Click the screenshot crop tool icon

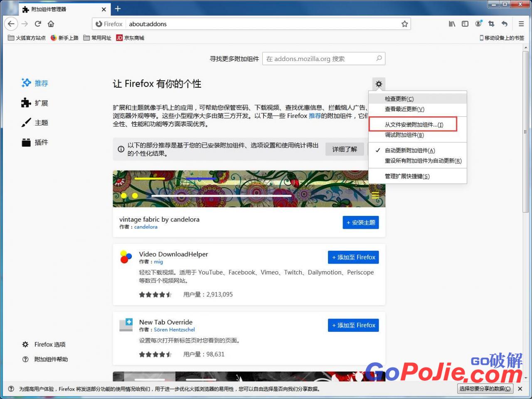click(491, 24)
